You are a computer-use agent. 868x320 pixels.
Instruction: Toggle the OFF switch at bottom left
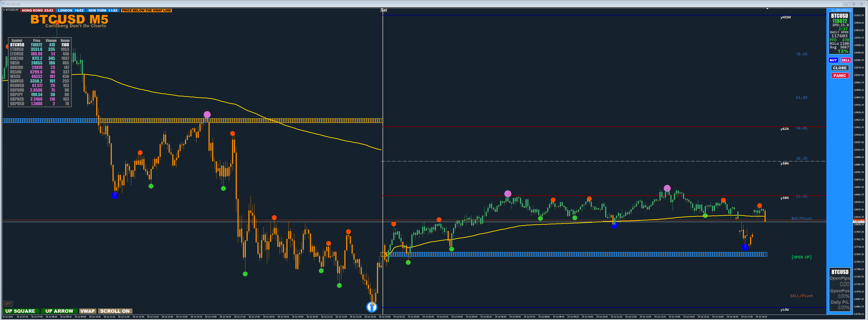pos(8,304)
